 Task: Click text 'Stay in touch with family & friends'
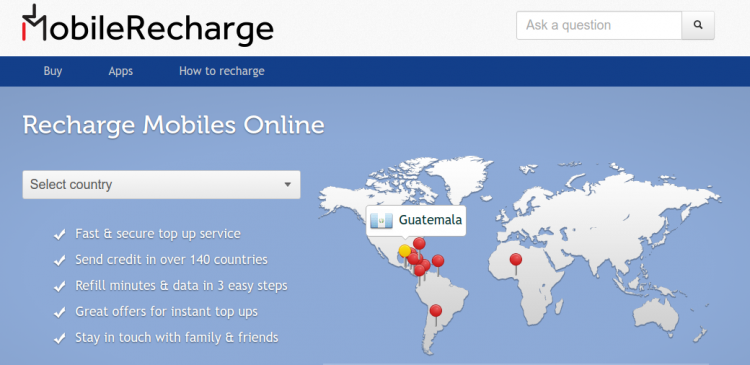[176, 338]
